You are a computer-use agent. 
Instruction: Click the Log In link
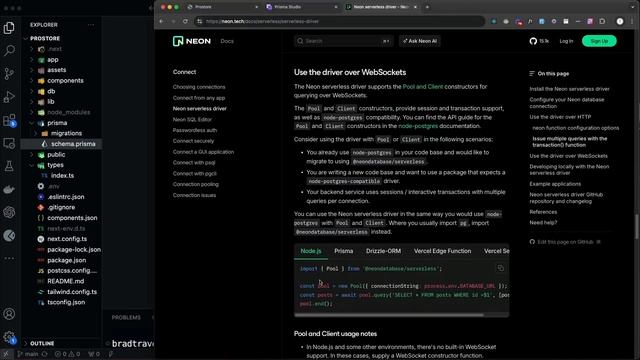(566, 41)
